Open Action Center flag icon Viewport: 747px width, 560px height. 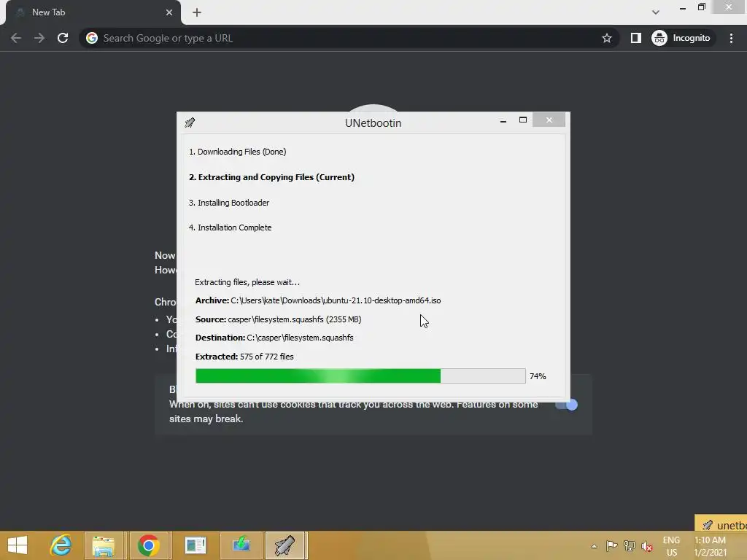pyautogui.click(x=612, y=545)
